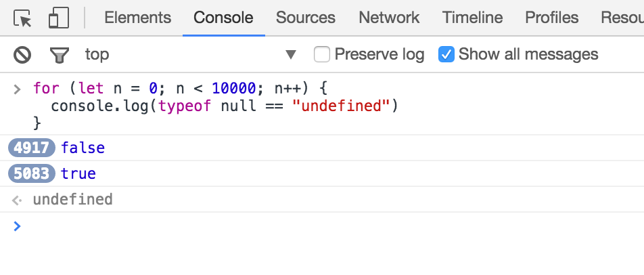Click the 5083 repeat count badge
The image size is (644, 275).
(x=32, y=173)
